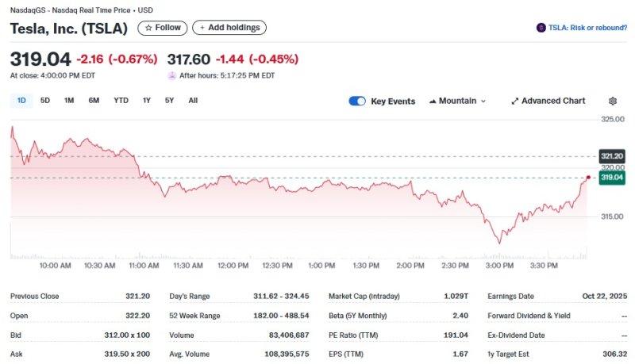This screenshot has height=364, width=635.
Task: Expand the Mountain chart type dropdown
Action: tap(483, 102)
